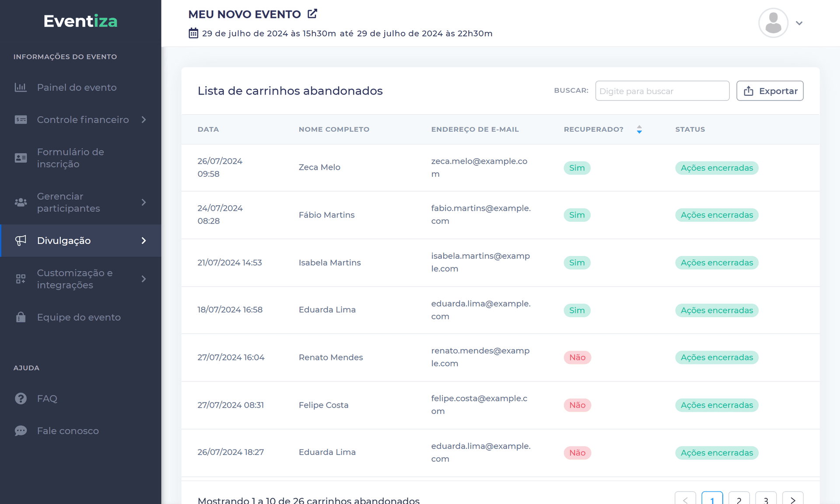Expand Customização e integrações submenu
This screenshot has width=840, height=504.
point(144,279)
